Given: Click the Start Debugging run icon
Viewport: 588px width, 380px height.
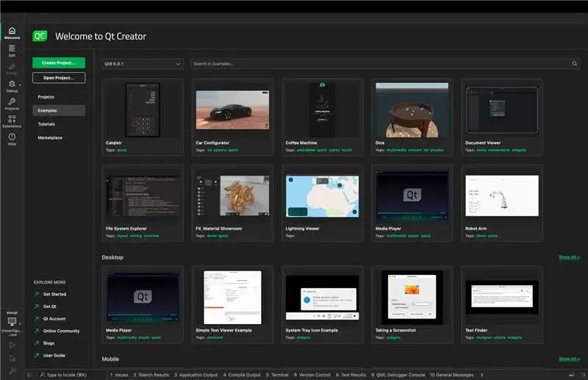Looking at the screenshot, I should click(x=12, y=358).
